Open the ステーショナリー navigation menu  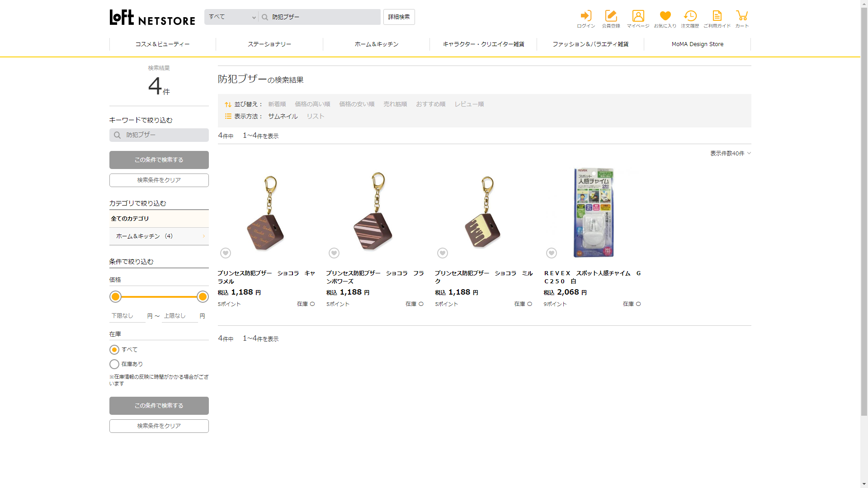[269, 44]
